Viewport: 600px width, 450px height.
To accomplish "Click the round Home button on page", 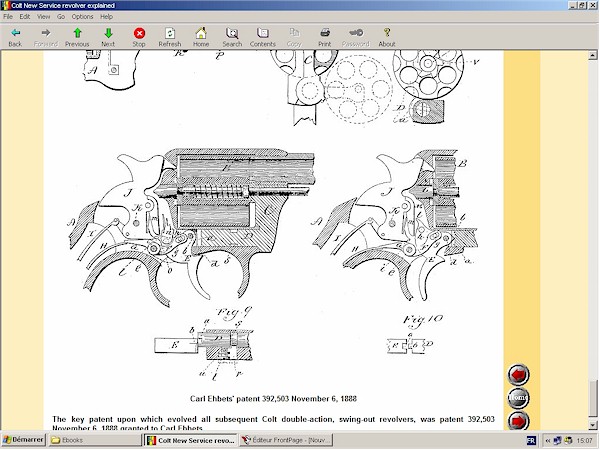I will [x=518, y=398].
